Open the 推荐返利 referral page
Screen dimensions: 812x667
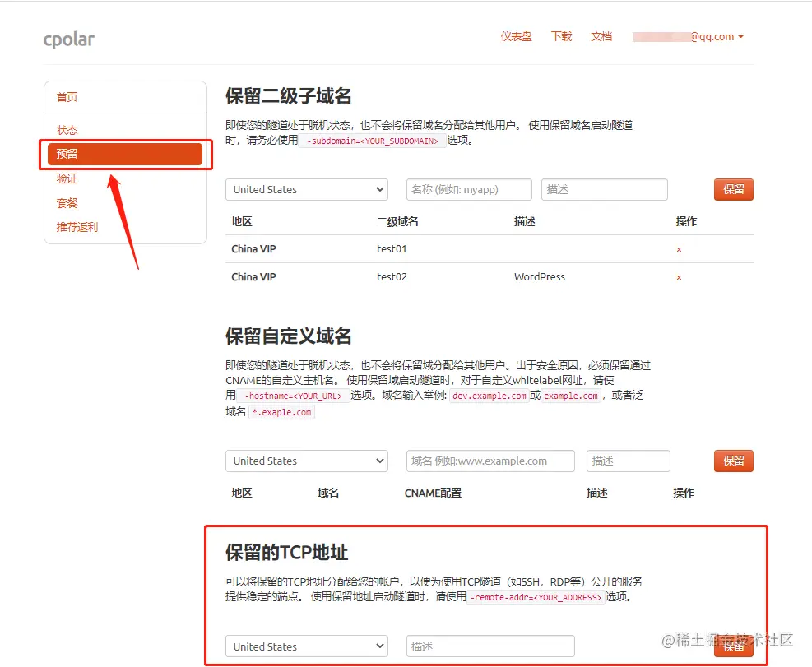77,227
